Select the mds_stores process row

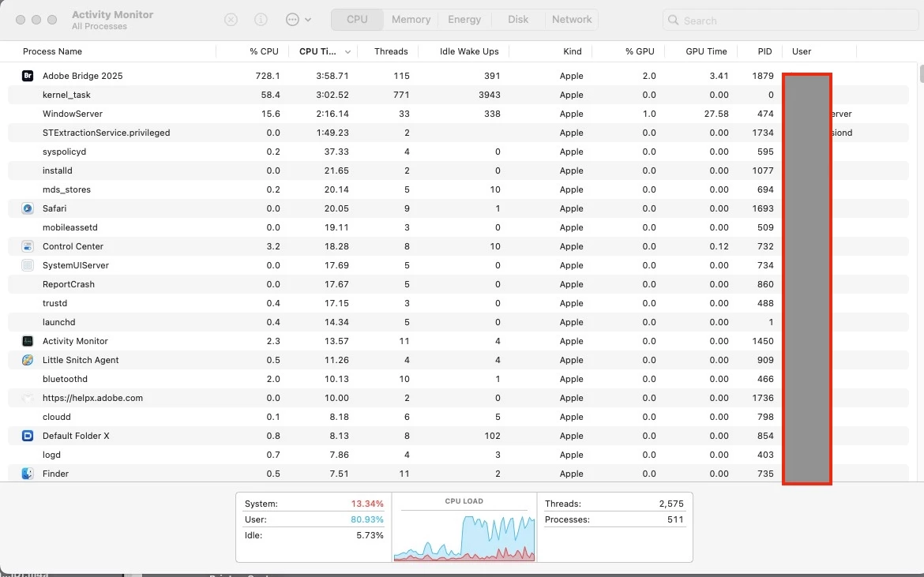tap(458, 189)
